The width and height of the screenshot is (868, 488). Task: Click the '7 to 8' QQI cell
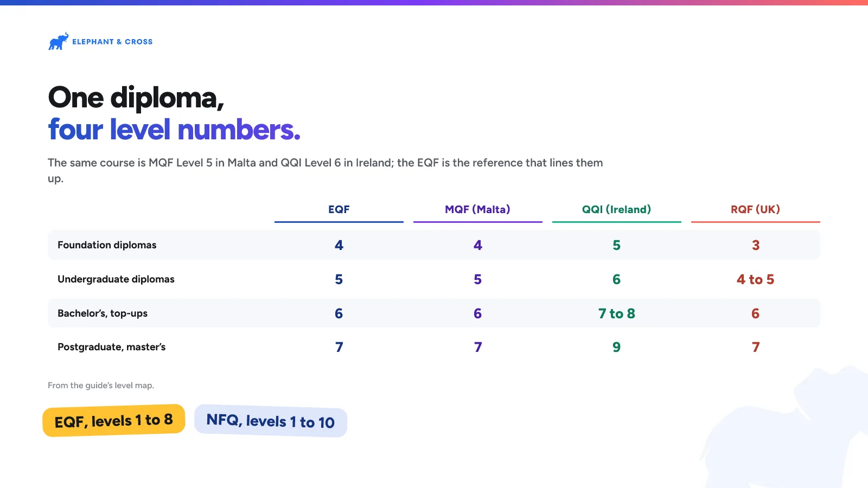point(617,313)
